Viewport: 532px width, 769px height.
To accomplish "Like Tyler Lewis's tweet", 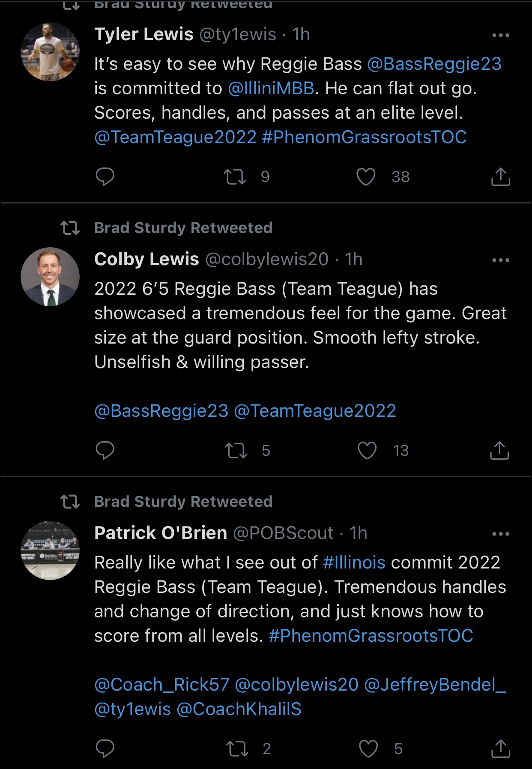I will click(x=366, y=177).
